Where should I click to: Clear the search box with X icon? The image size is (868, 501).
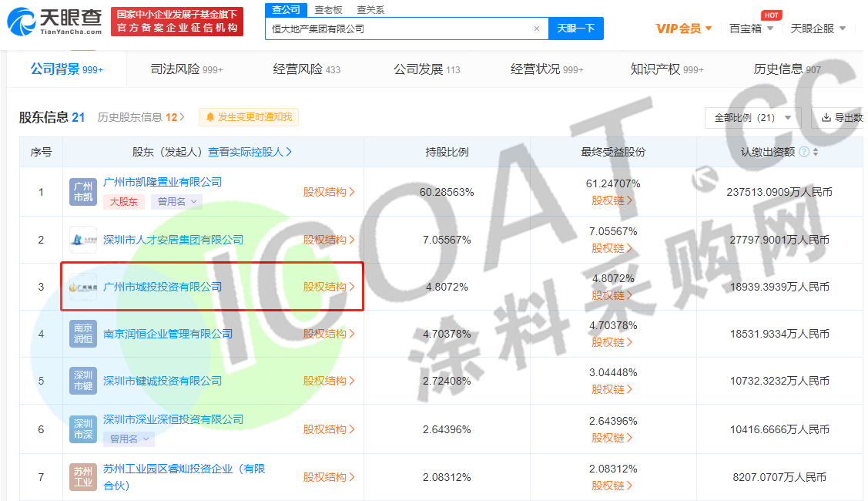tap(536, 29)
